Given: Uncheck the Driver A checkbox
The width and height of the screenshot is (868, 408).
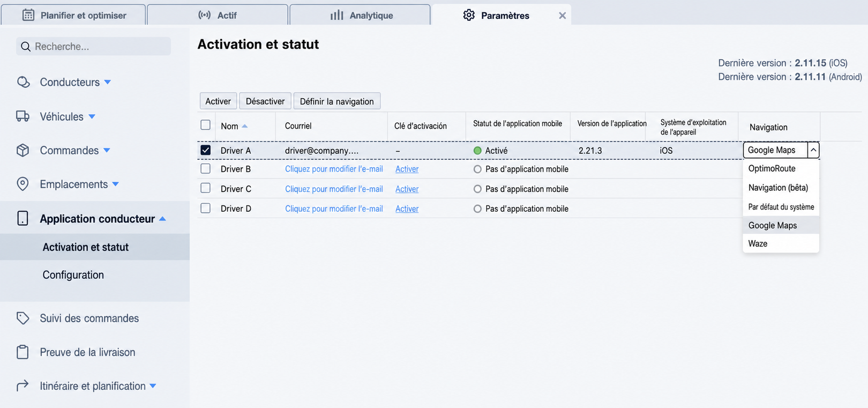Looking at the screenshot, I should point(205,150).
